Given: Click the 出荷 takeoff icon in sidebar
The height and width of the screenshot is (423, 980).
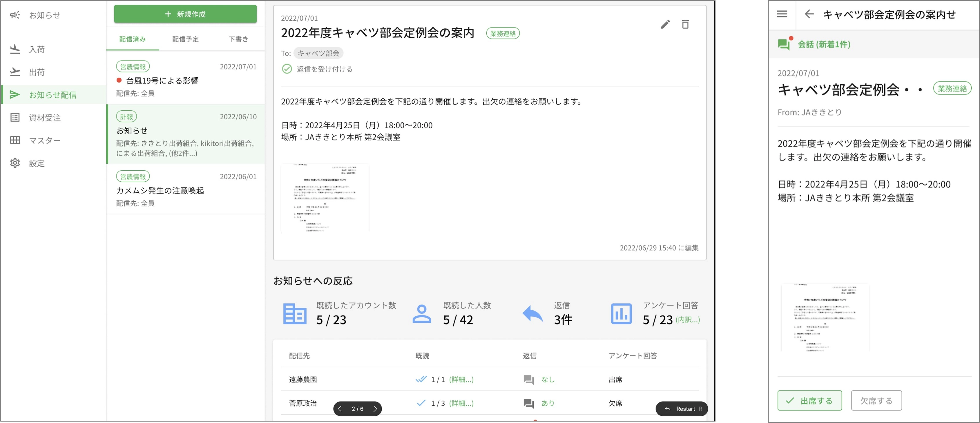Looking at the screenshot, I should 15,72.
